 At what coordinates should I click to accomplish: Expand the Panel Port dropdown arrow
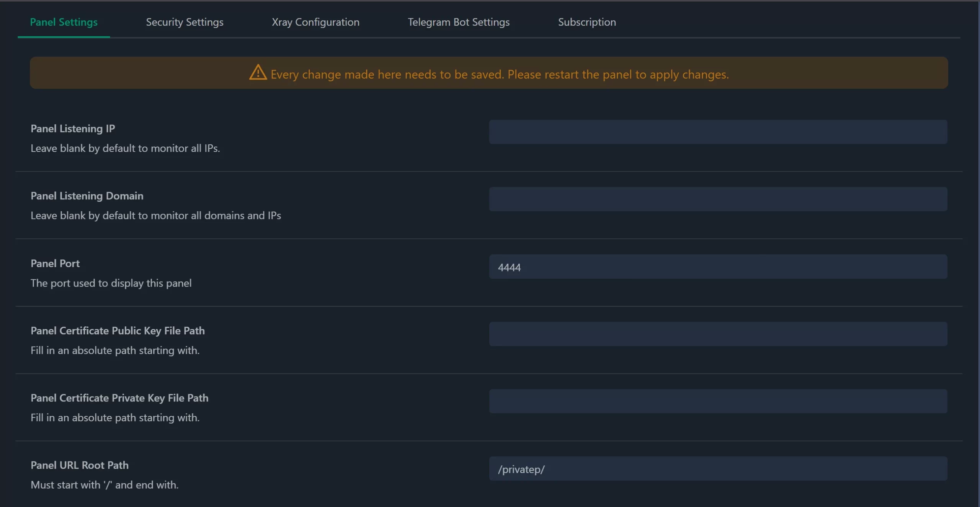coord(938,266)
